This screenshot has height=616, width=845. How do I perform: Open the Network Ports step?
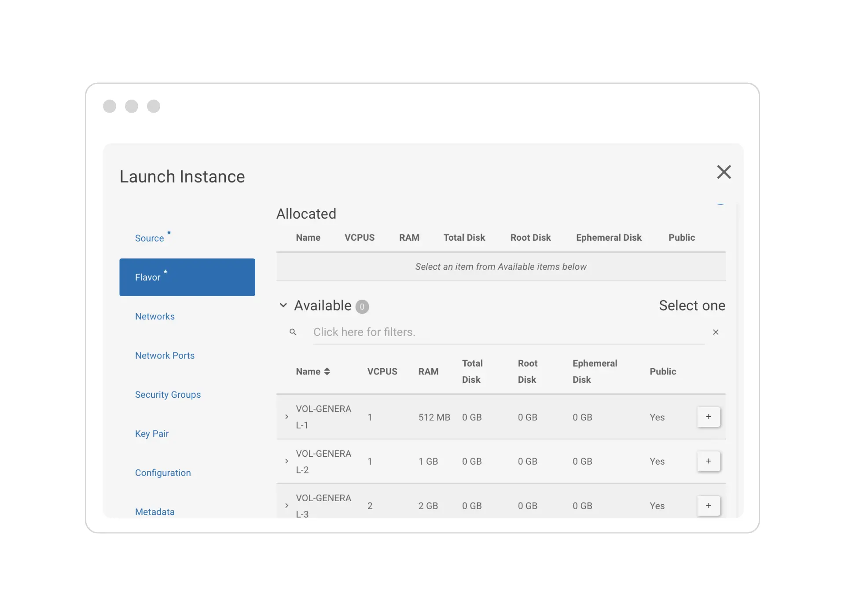(165, 356)
